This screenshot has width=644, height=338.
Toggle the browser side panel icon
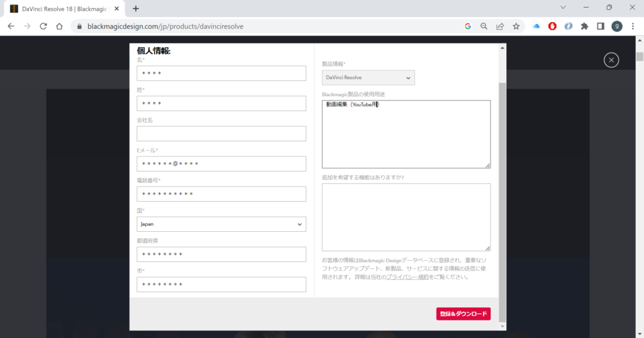pos(601,26)
